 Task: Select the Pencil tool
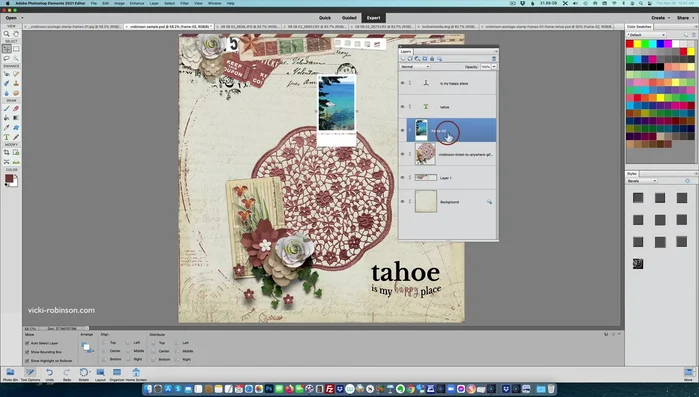coord(16,137)
